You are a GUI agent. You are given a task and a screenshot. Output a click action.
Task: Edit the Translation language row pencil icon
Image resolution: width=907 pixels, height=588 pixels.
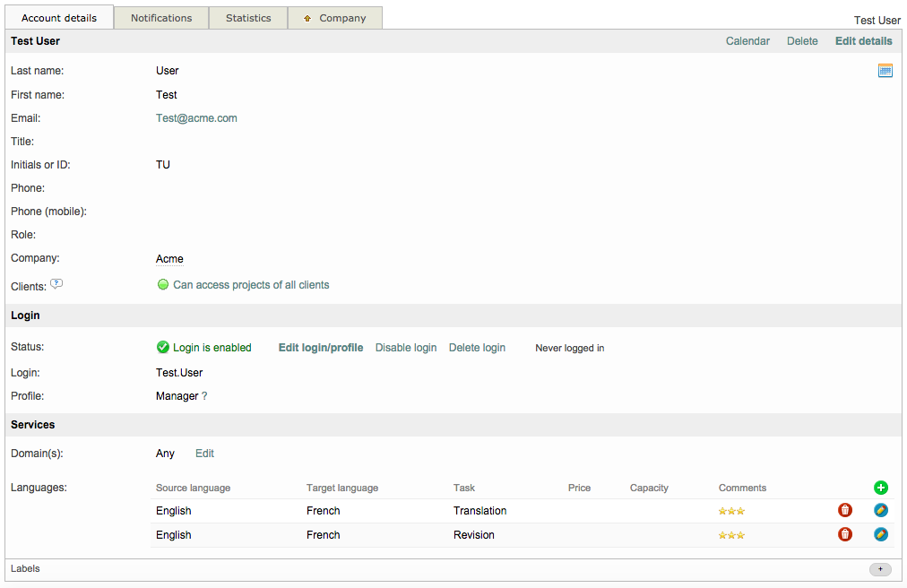880,510
